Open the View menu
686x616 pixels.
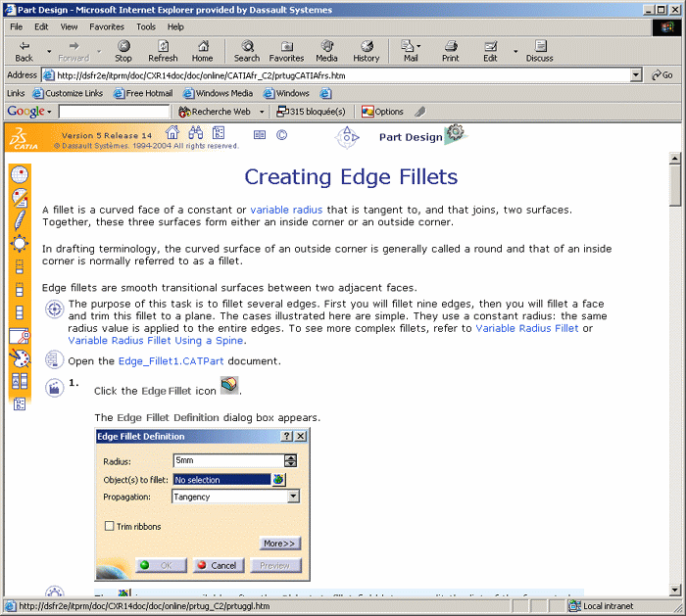[69, 27]
